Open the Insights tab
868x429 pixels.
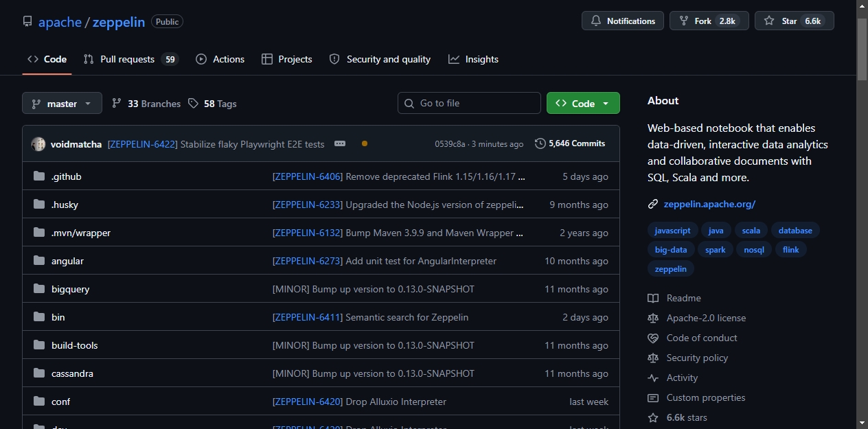tap(473, 59)
